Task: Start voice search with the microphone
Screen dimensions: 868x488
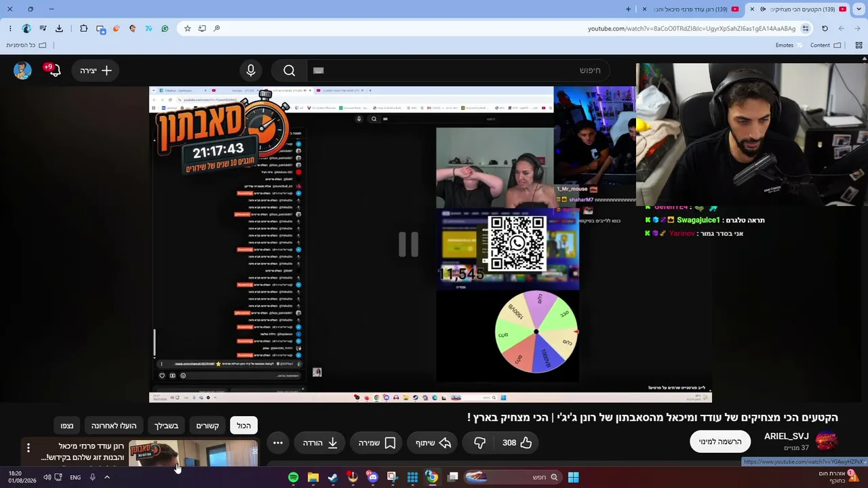Action: 251,70
